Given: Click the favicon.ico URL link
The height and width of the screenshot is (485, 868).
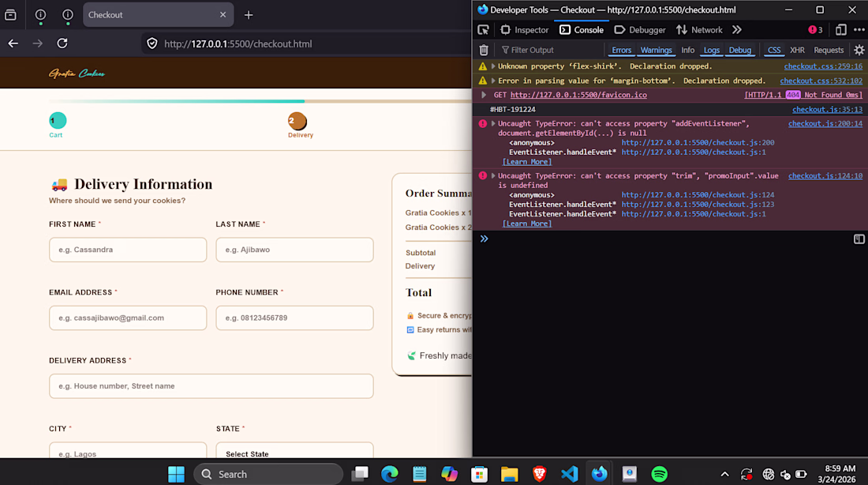Looking at the screenshot, I should click(578, 95).
